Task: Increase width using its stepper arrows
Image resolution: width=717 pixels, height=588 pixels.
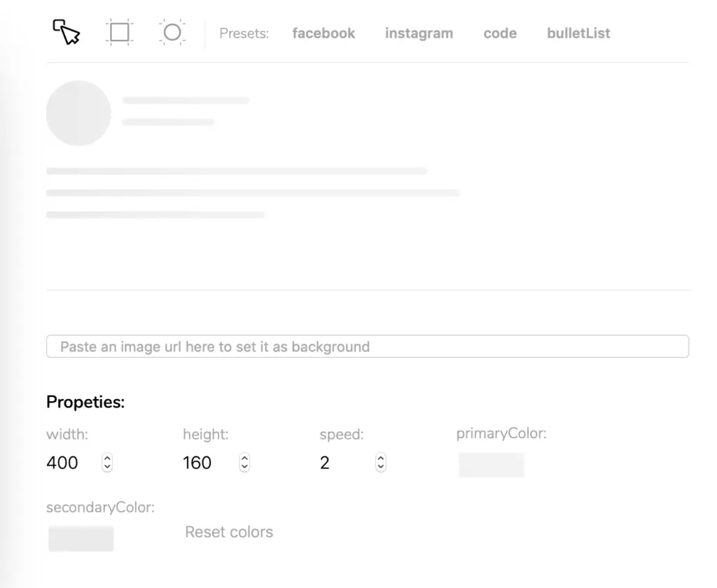Action: click(x=106, y=458)
